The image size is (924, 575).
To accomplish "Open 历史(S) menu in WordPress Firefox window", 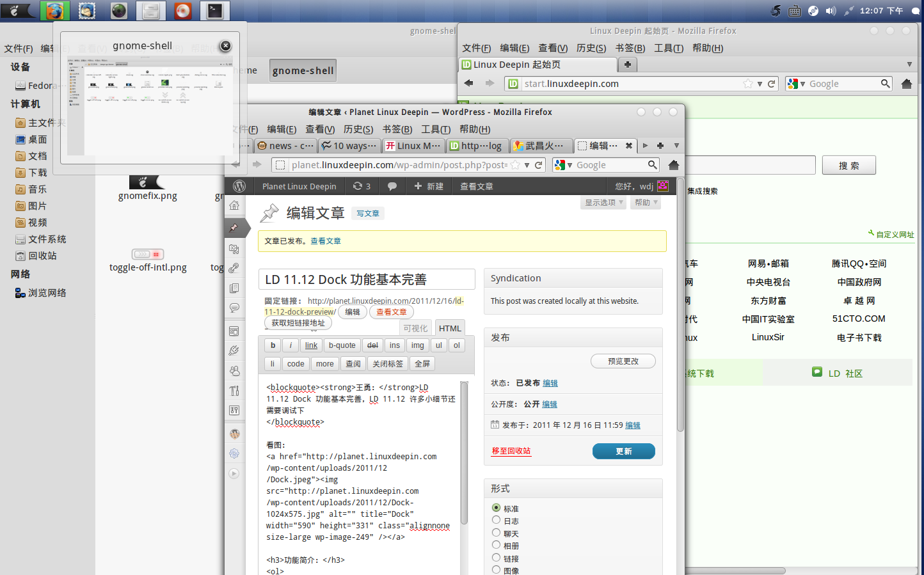I will click(x=358, y=129).
